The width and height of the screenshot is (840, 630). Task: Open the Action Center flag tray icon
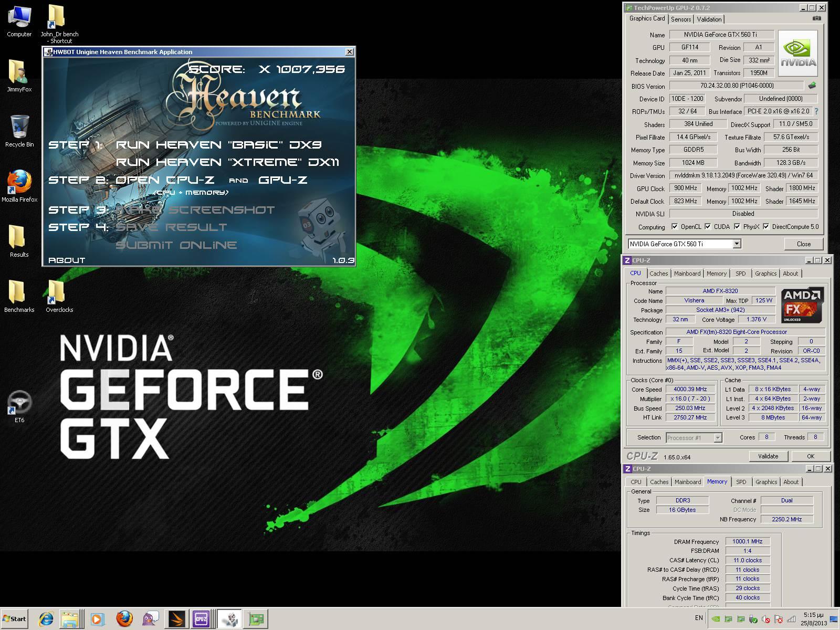[779, 619]
